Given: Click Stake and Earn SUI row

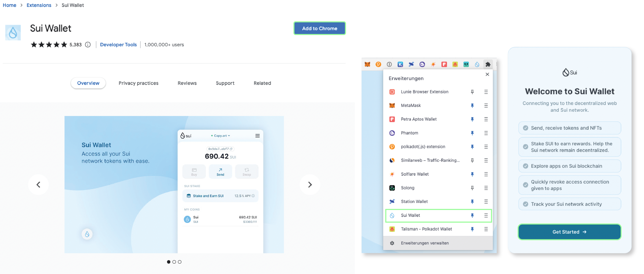Looking at the screenshot, I should tap(220, 196).
